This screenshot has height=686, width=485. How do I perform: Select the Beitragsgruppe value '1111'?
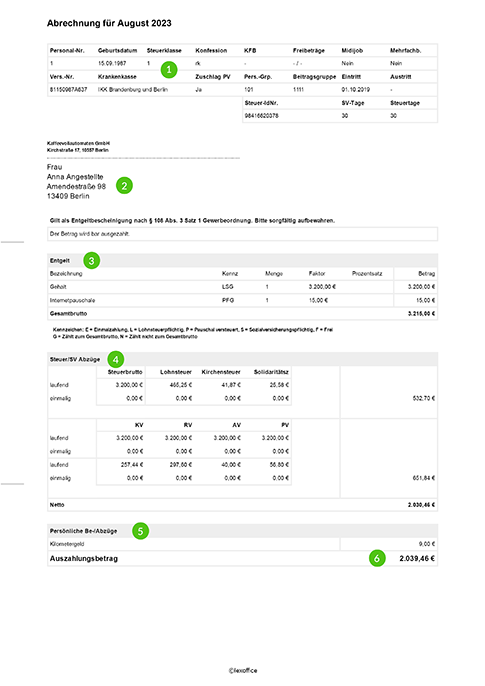tap(298, 90)
